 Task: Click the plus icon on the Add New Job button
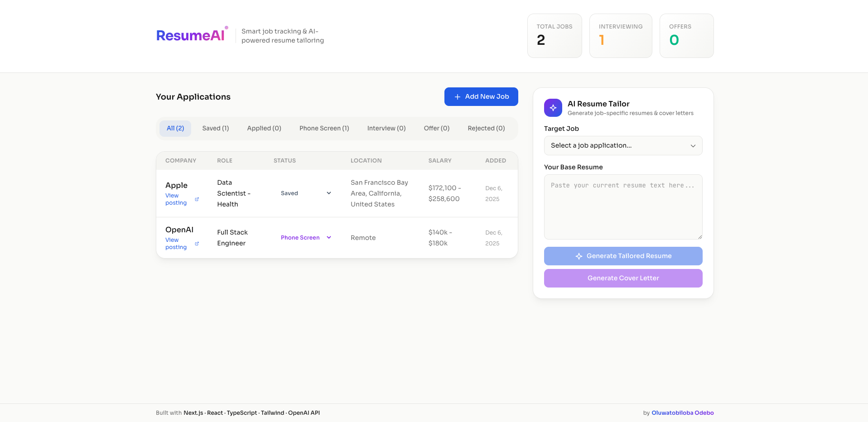pyautogui.click(x=457, y=96)
